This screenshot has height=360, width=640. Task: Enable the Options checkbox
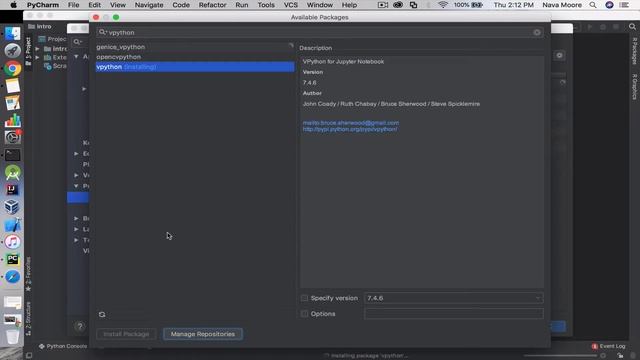pos(304,313)
